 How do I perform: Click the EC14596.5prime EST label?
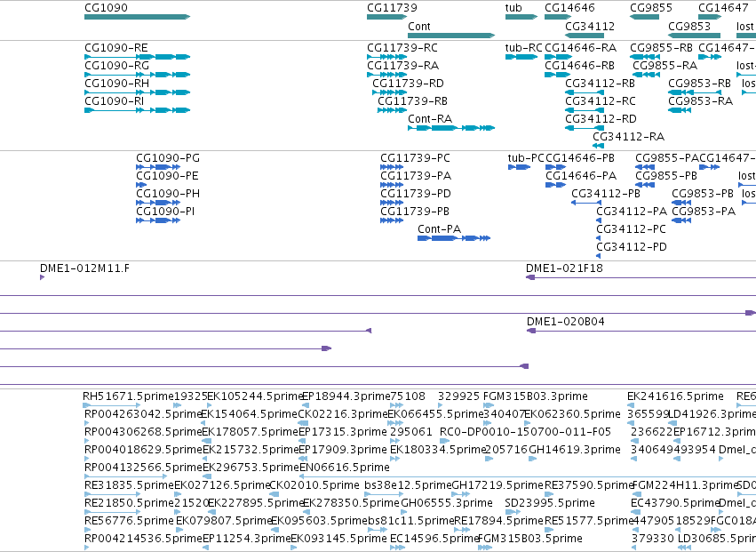tap(434, 539)
